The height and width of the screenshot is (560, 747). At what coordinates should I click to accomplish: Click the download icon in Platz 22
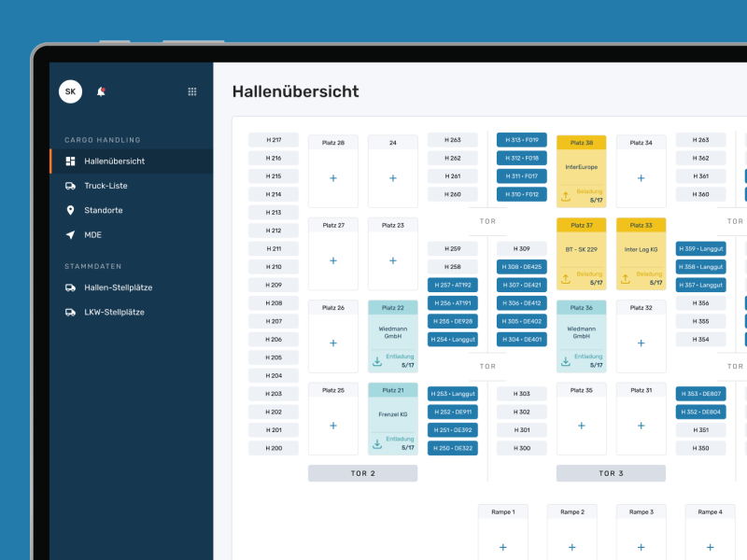coord(377,361)
